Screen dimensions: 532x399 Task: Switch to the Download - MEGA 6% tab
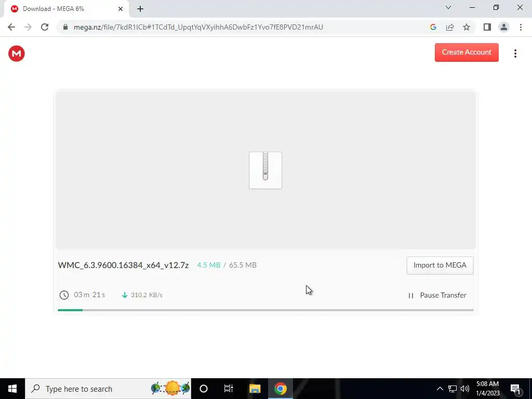coord(66,9)
